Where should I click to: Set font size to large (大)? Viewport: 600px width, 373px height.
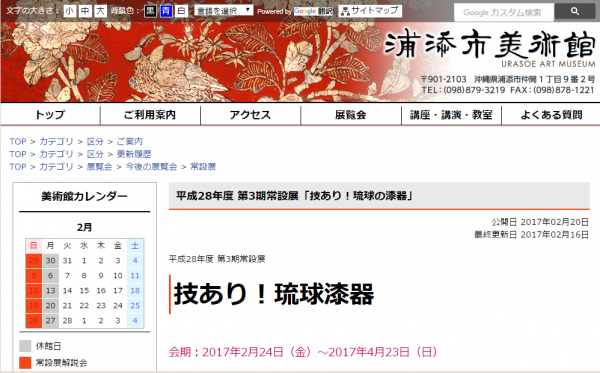[100, 11]
